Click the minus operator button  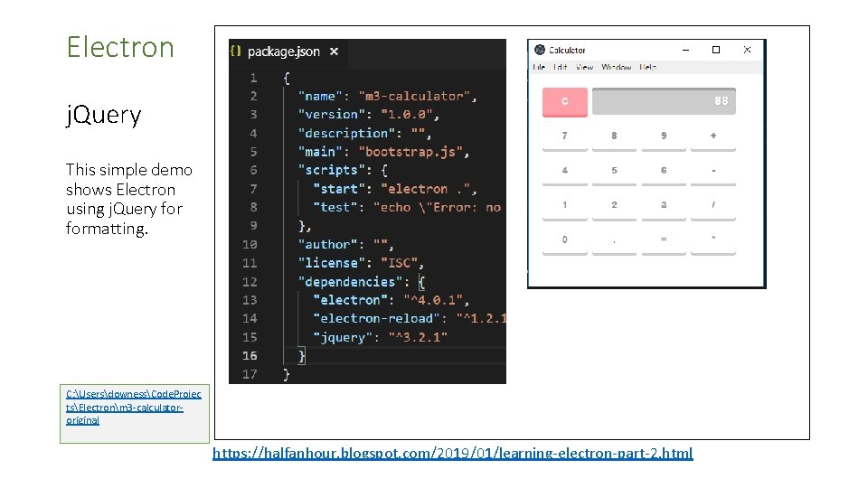pyautogui.click(x=713, y=172)
